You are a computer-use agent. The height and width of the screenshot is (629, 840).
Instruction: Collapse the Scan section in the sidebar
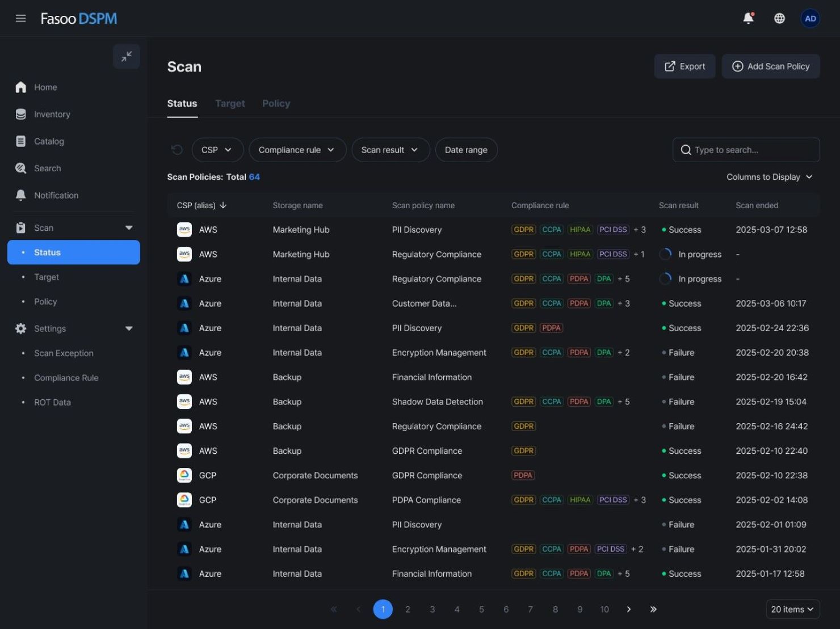click(x=129, y=227)
